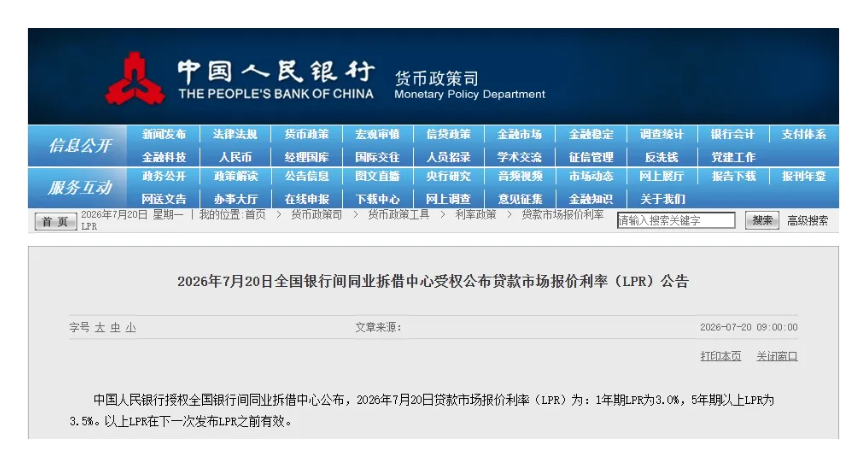Open 金融知识 navigation item
Viewport: 864px width, 466px height.
point(591,199)
